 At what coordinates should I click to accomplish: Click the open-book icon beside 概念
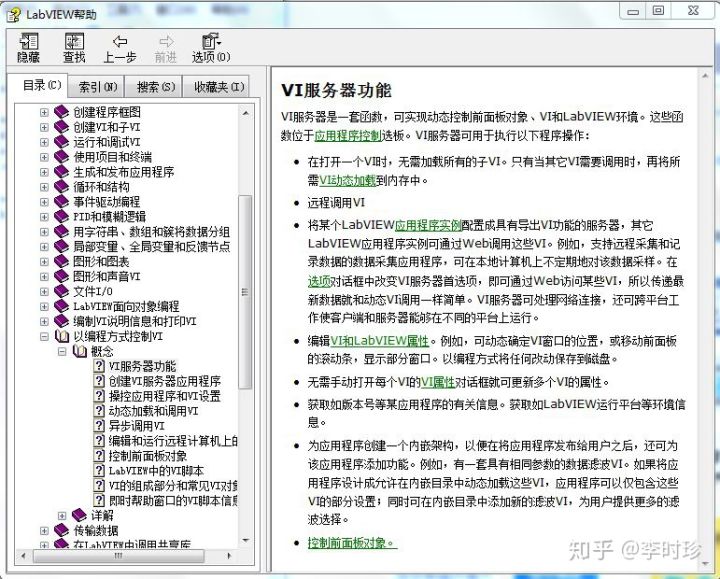point(80,351)
